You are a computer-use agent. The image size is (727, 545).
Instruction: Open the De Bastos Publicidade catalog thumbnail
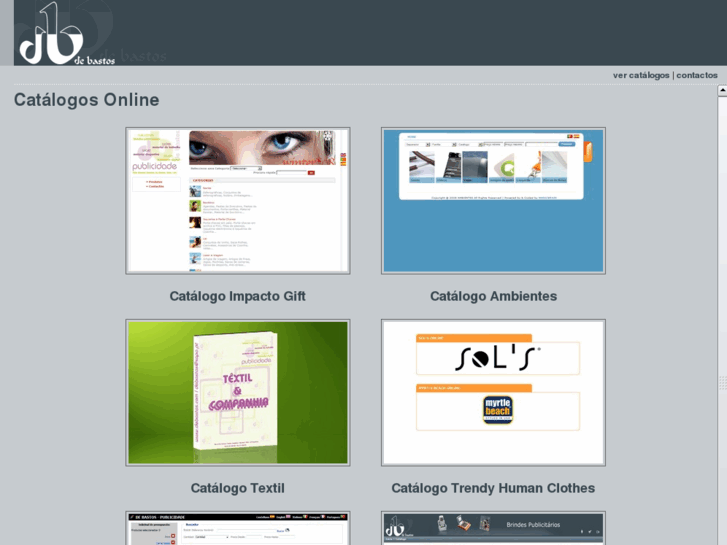pos(237,528)
